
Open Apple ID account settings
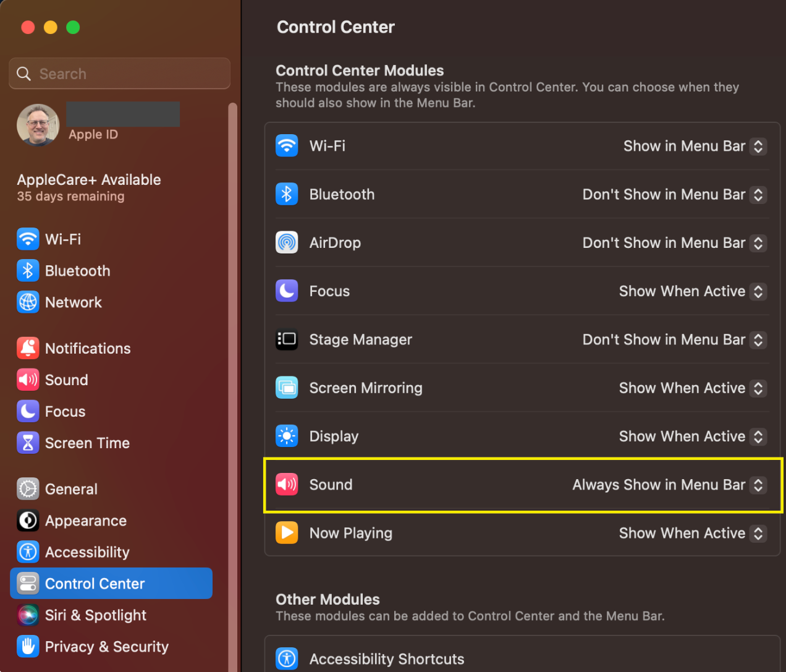pyautogui.click(x=111, y=124)
